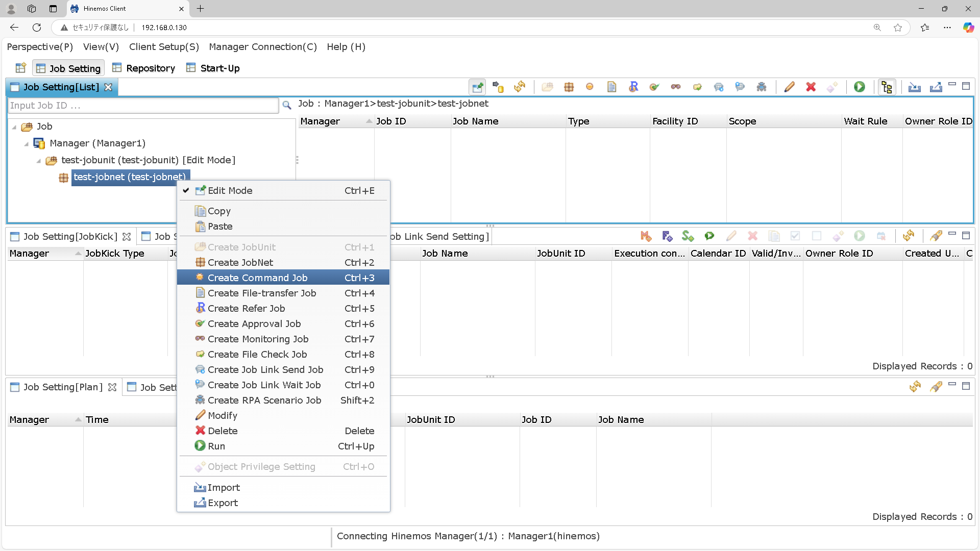Image resolution: width=980 pixels, height=551 pixels.
Task: Click the Import toolbar icon
Action: coord(914,87)
